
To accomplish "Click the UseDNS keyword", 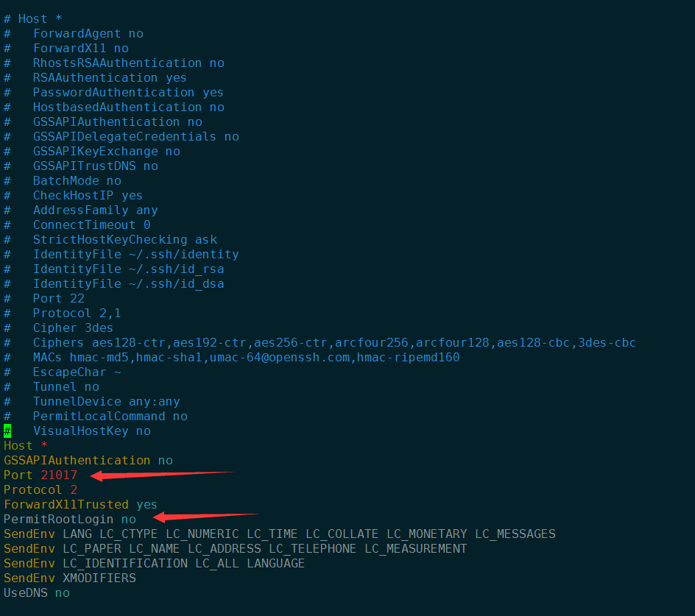I will coord(26,593).
